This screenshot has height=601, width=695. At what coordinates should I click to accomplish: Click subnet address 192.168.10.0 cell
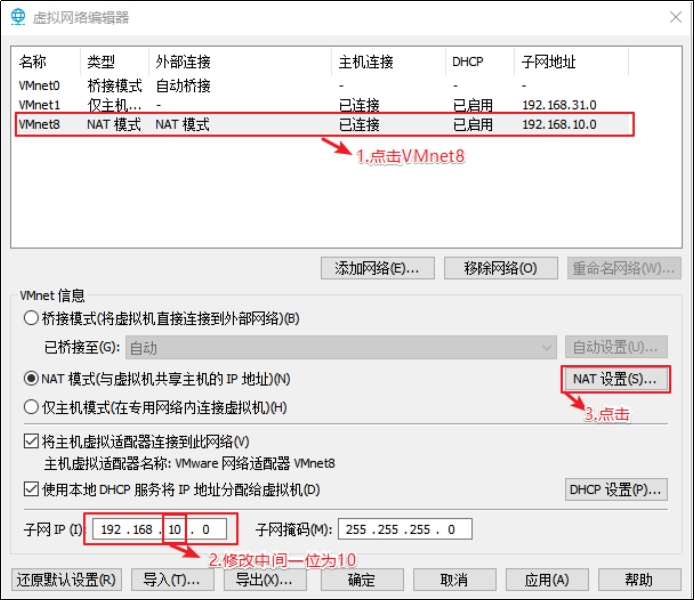(x=559, y=125)
